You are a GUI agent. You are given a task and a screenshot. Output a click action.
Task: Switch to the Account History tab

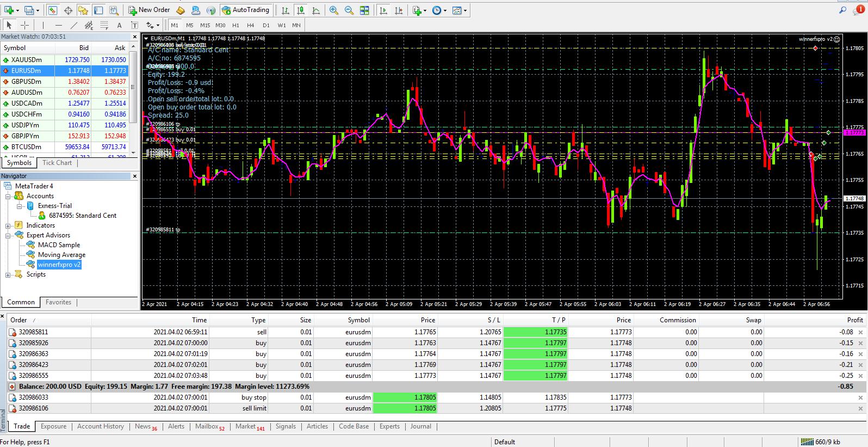point(100,426)
